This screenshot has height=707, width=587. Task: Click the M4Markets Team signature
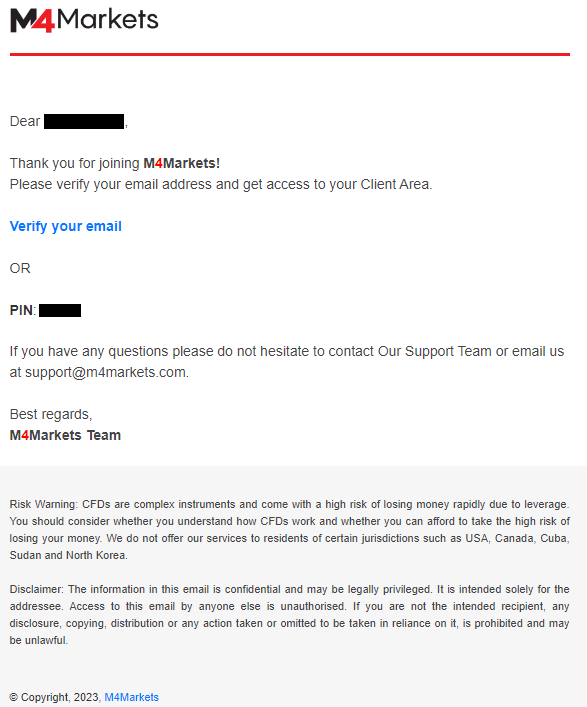65,436
